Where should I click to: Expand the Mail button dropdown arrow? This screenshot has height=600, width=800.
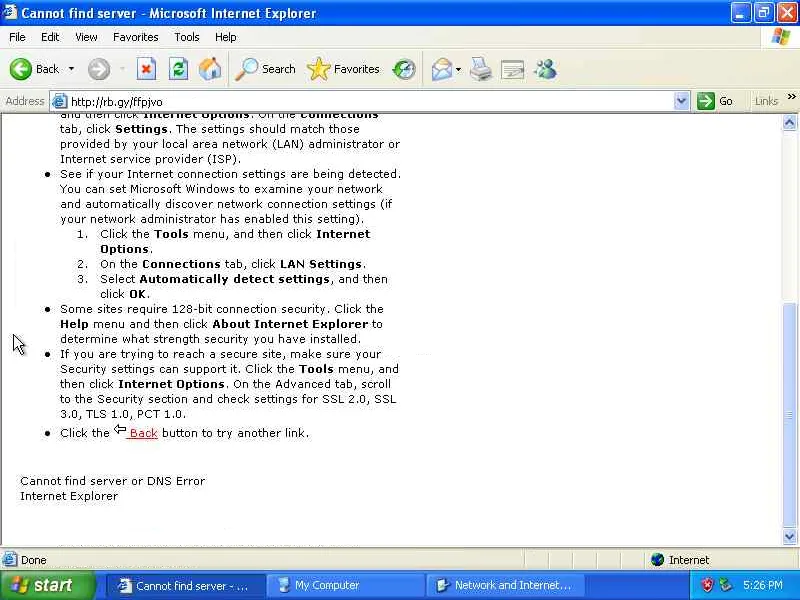[x=458, y=69]
